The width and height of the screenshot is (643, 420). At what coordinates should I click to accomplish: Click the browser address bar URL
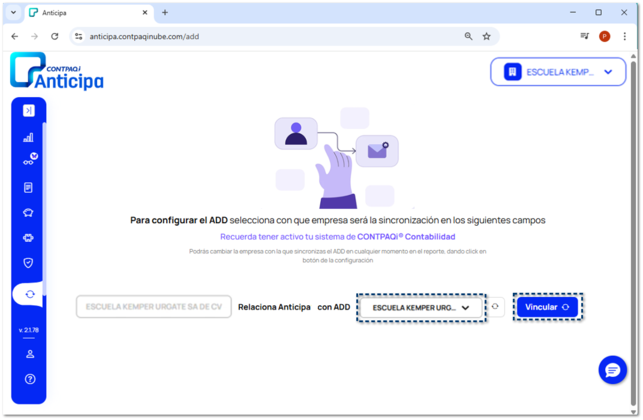144,37
